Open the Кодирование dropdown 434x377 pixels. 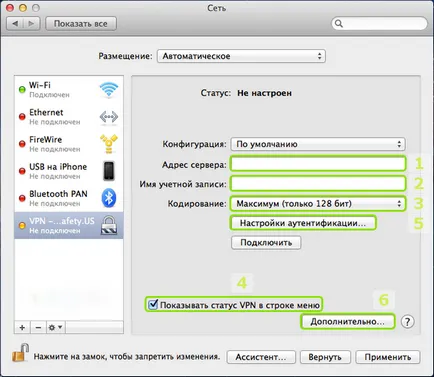318,204
